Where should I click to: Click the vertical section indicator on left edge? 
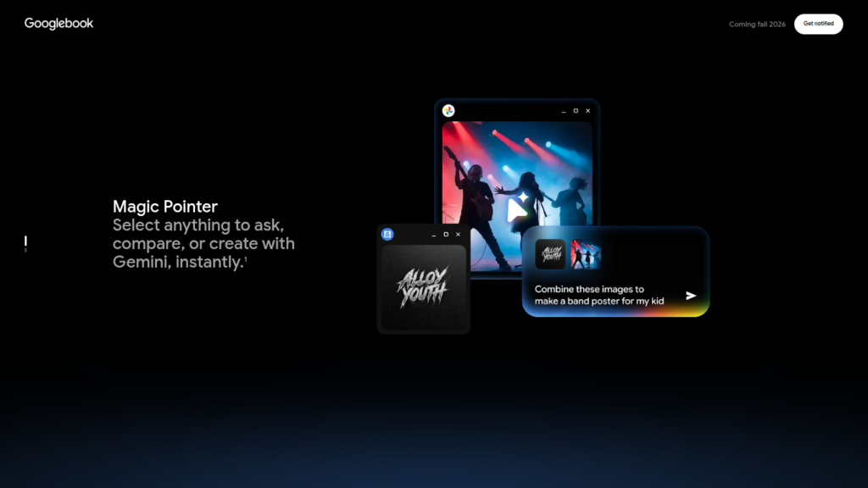tap(25, 243)
